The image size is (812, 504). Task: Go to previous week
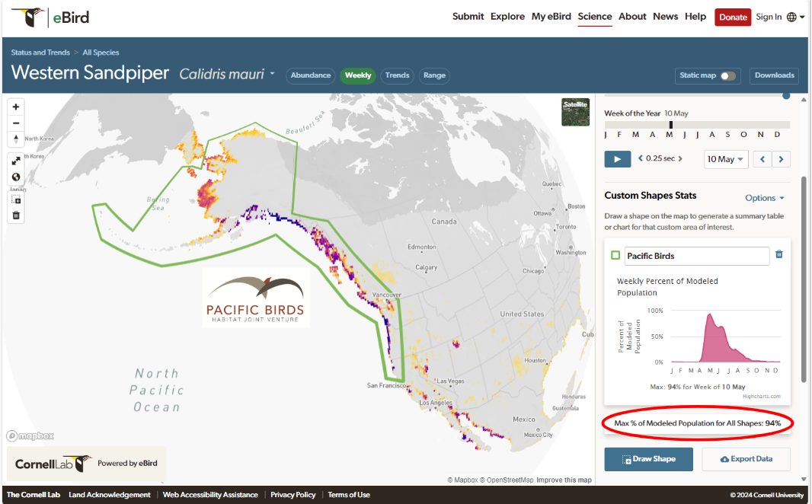click(x=762, y=159)
